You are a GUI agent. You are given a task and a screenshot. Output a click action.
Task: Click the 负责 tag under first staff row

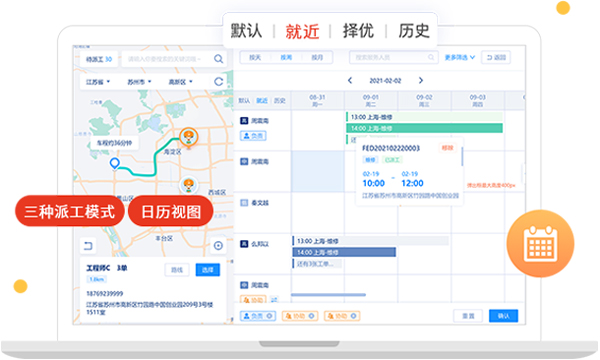[x=253, y=135]
